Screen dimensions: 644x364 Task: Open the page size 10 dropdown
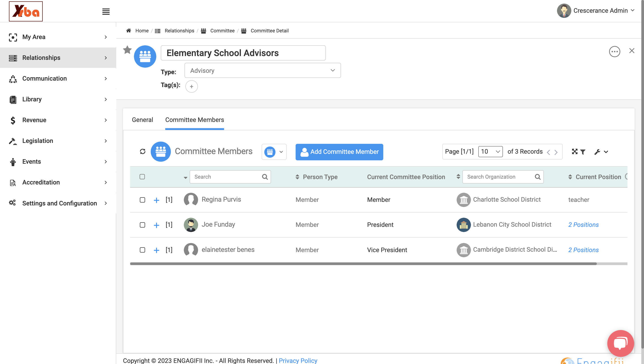click(x=490, y=151)
